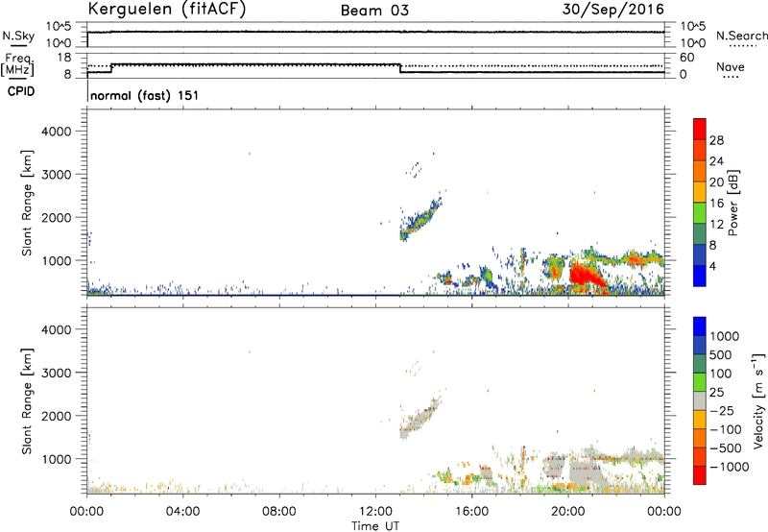Click the Nave legend label

tap(731, 66)
